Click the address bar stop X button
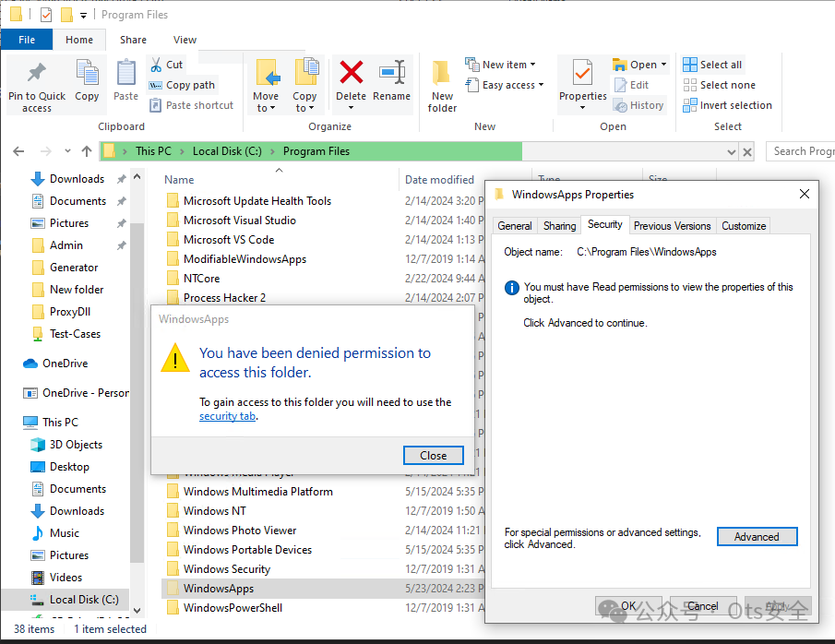The height and width of the screenshot is (644, 835). pyautogui.click(x=747, y=152)
